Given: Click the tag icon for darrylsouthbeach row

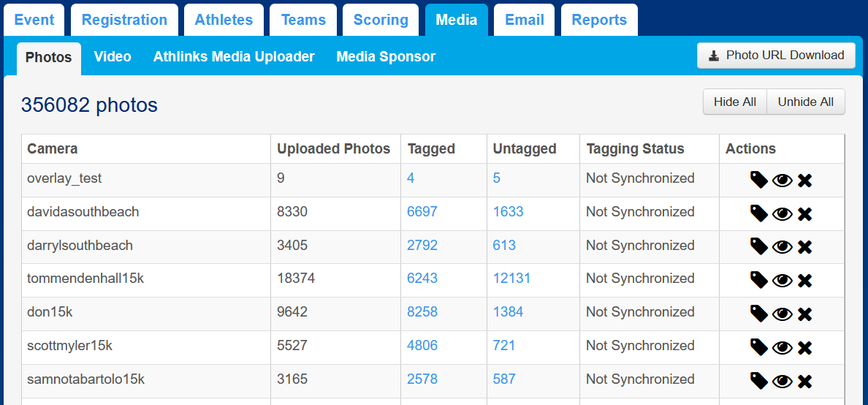Looking at the screenshot, I should click(759, 247).
